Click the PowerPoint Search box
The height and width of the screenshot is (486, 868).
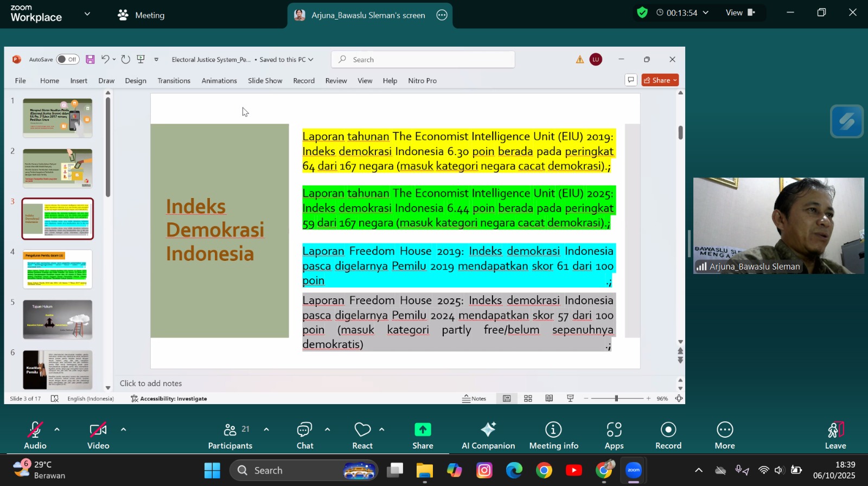[423, 60]
